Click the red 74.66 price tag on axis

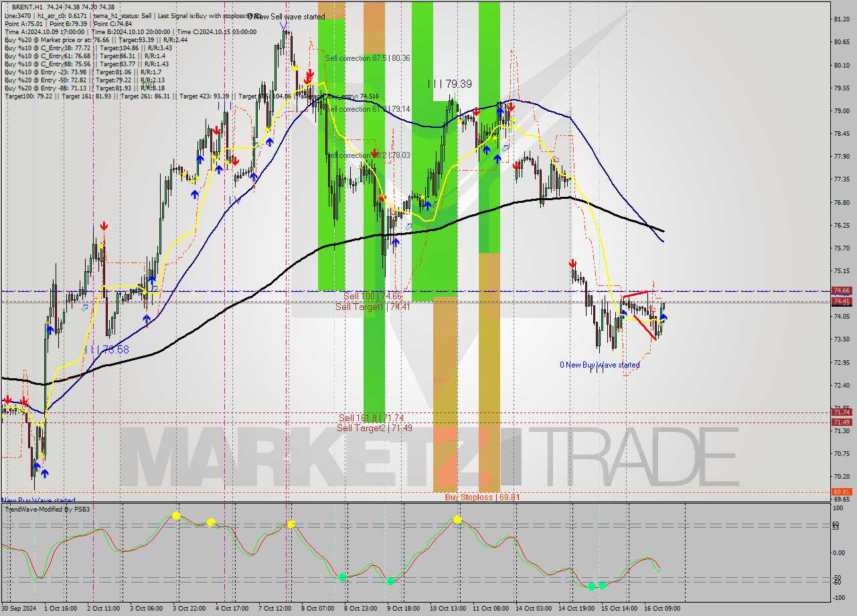(x=841, y=291)
